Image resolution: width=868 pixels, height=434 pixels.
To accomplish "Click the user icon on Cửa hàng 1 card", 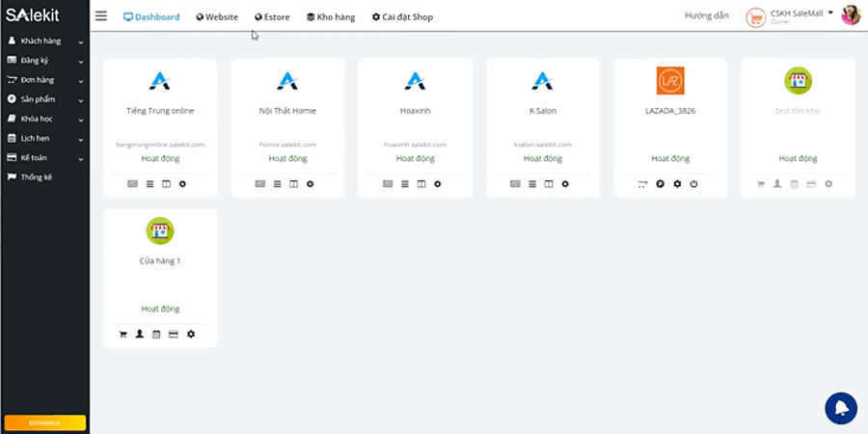I will (x=139, y=334).
